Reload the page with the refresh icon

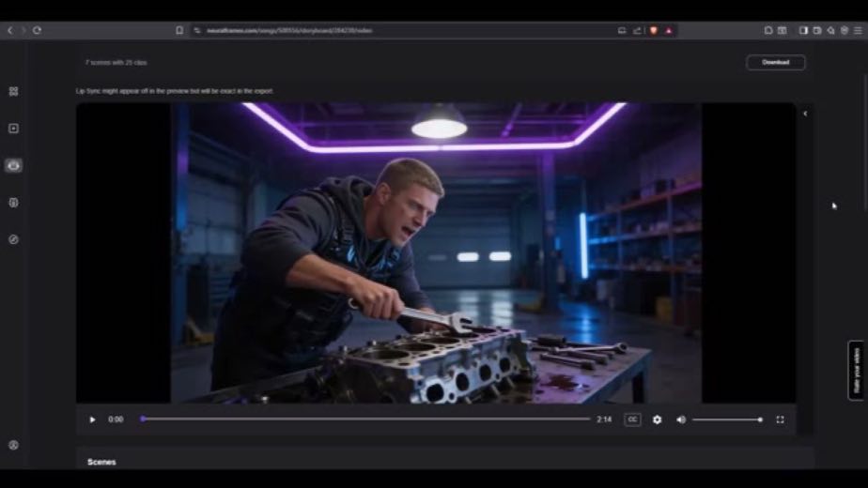pyautogui.click(x=37, y=30)
